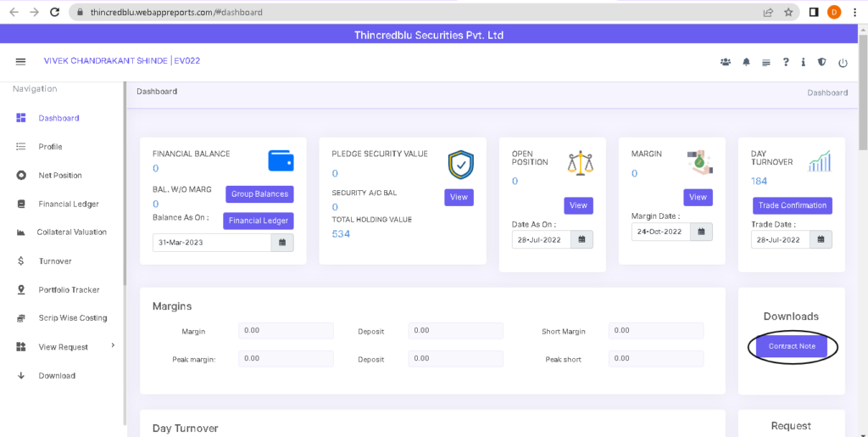
Task: Open Turnover in sidebar
Action: coord(55,261)
